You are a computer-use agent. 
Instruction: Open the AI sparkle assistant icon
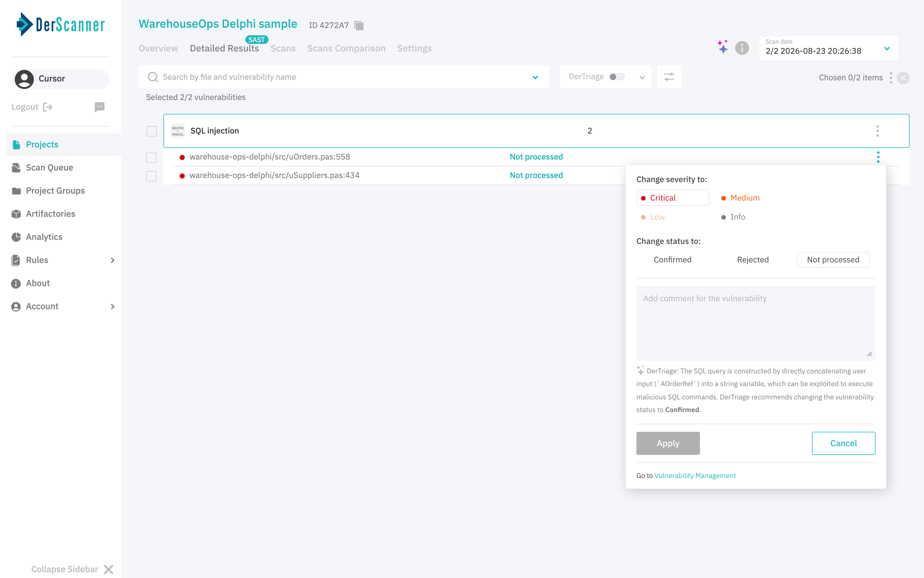click(722, 47)
